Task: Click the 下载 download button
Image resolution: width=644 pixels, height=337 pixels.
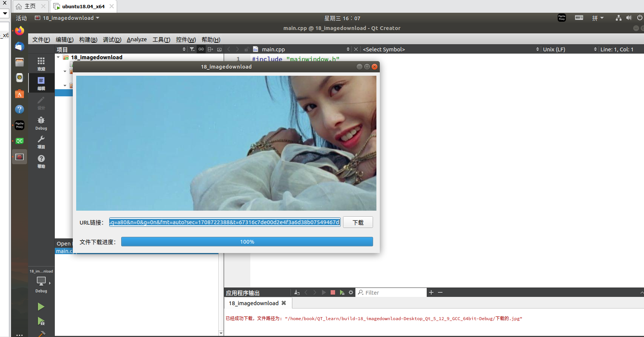Action: 358,222
